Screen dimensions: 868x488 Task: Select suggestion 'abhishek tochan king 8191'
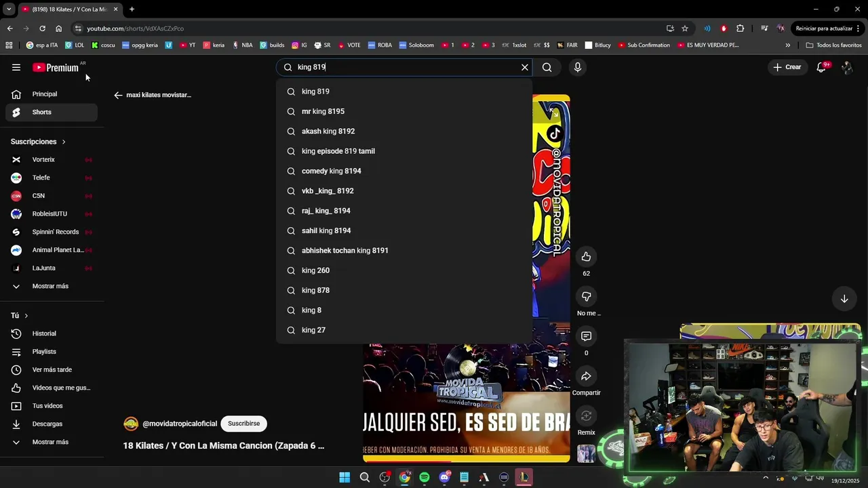[x=404, y=251]
